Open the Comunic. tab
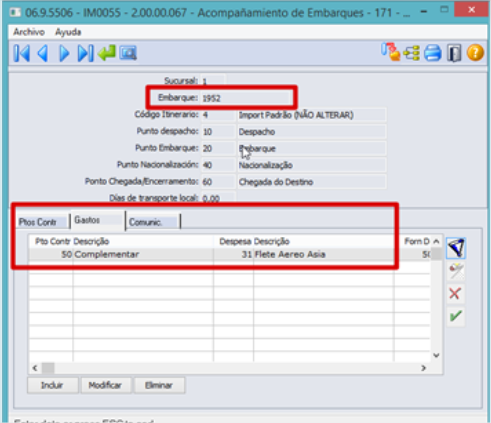 (x=153, y=222)
